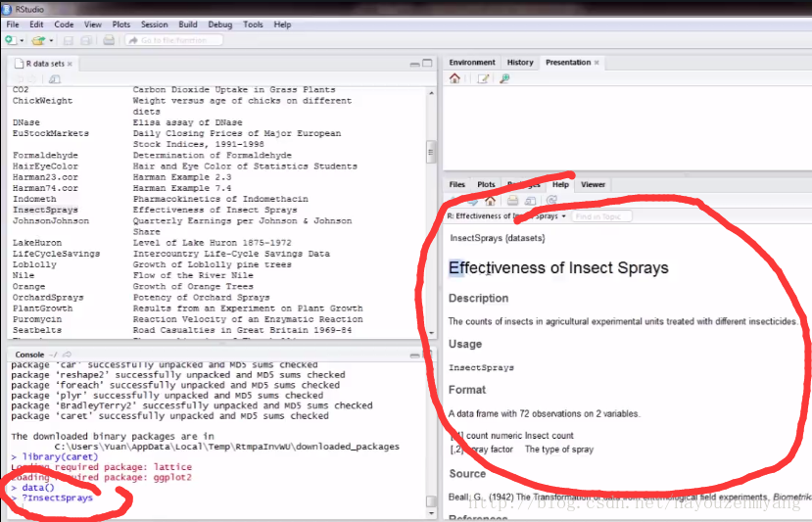Switch to the History tab
The height and width of the screenshot is (522, 812).
pyautogui.click(x=520, y=62)
